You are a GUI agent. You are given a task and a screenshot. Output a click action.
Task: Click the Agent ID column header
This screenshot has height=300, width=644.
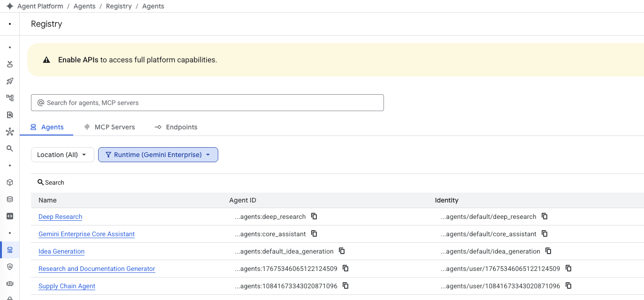(243, 200)
